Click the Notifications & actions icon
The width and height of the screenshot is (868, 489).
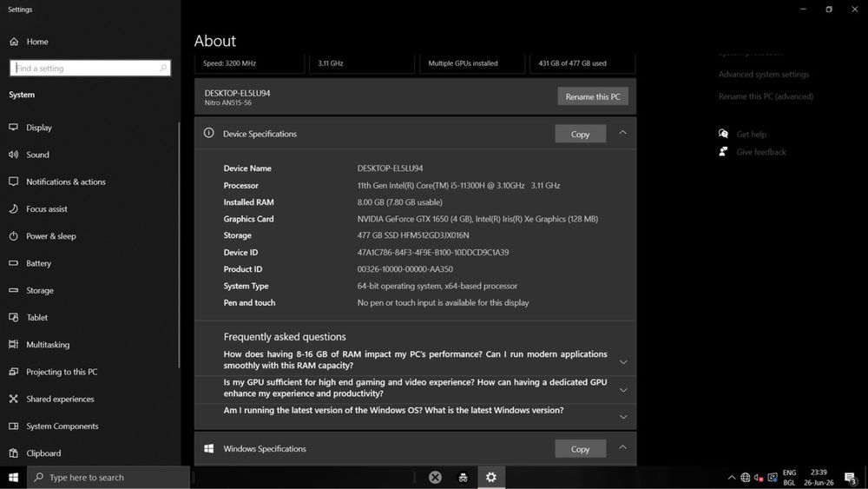pyautogui.click(x=13, y=182)
